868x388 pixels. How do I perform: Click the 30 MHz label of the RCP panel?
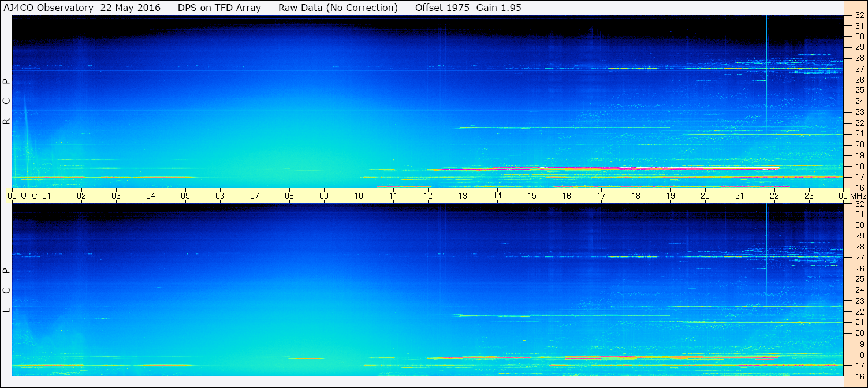[859, 36]
